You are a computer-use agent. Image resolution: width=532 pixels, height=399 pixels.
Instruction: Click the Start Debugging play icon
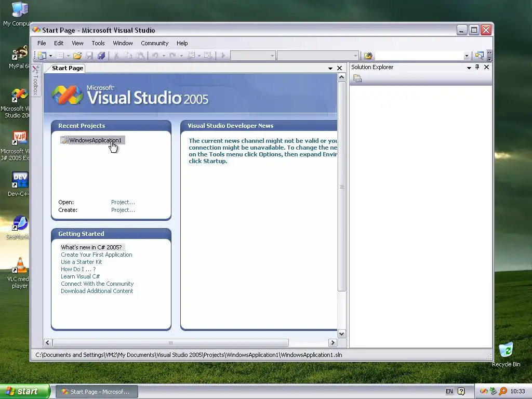pos(223,55)
